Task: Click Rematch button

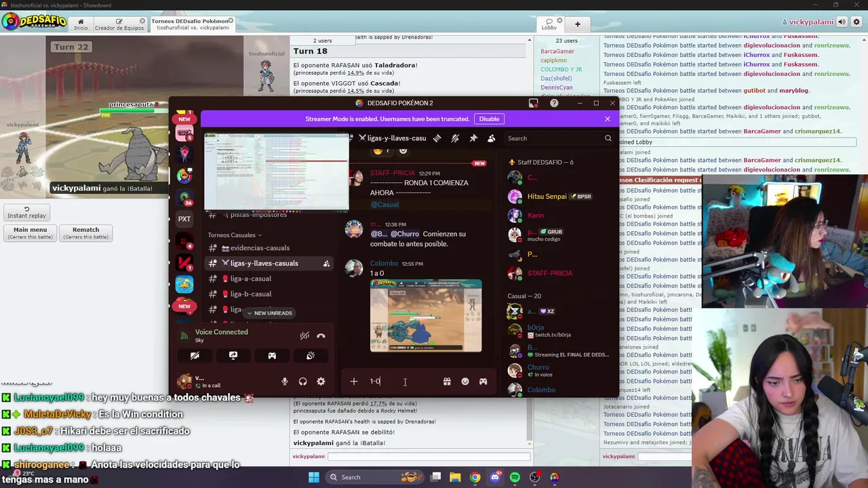Action: [85, 233]
